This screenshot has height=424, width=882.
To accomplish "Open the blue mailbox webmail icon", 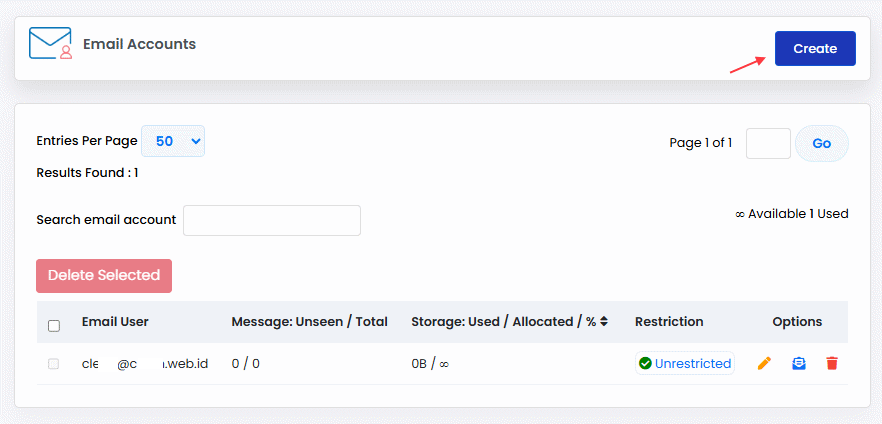I will (x=799, y=363).
